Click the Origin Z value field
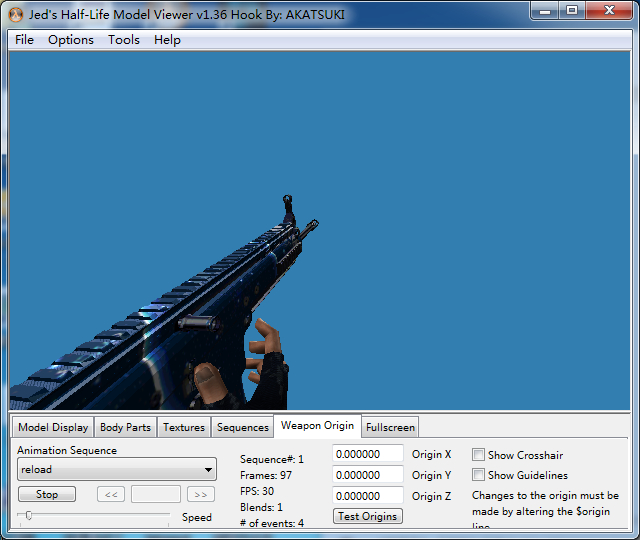Viewport: 640px width, 540px height. click(x=368, y=496)
